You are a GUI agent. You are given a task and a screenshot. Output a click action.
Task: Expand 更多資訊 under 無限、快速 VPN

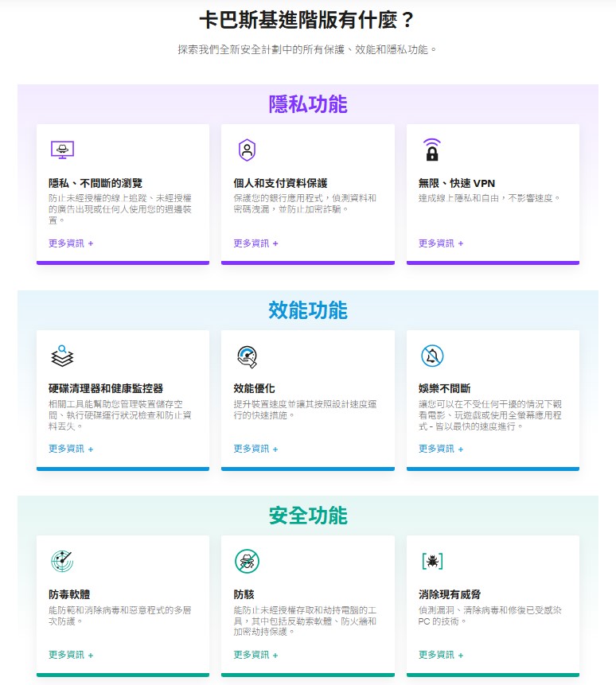tap(441, 243)
